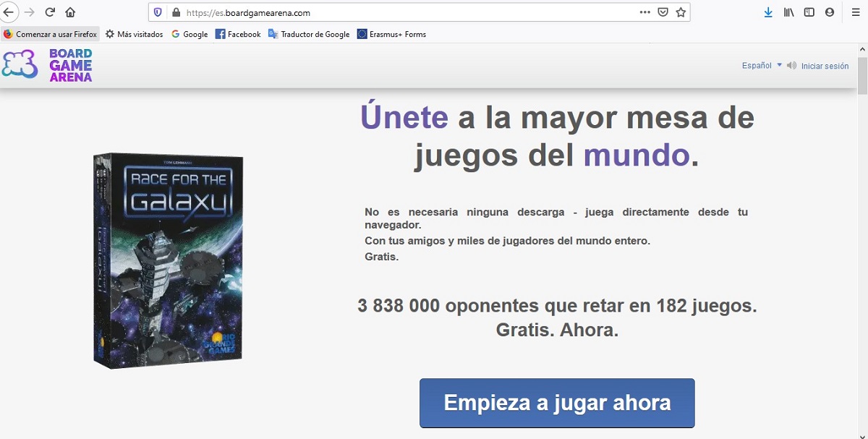The width and height of the screenshot is (868, 439).
Task: Save page to Pocket
Action: [663, 12]
